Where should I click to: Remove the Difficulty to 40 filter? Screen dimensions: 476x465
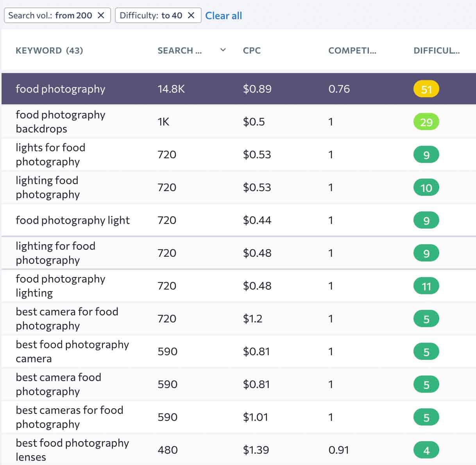(191, 15)
